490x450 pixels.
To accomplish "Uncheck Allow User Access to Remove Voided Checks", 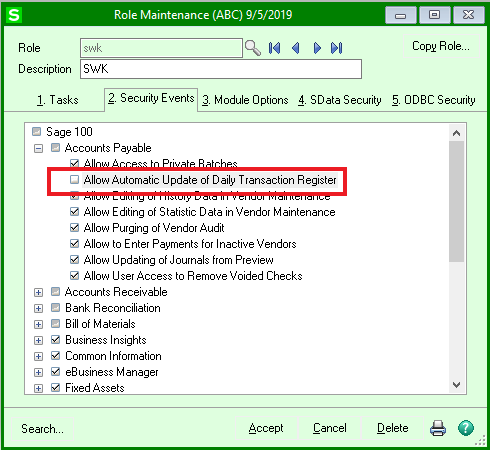I will click(x=74, y=275).
